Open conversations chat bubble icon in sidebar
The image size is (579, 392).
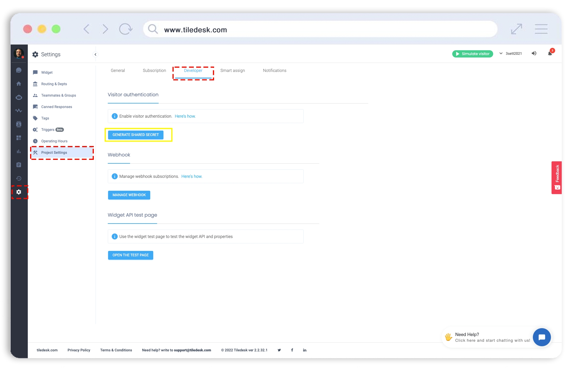(x=19, y=70)
